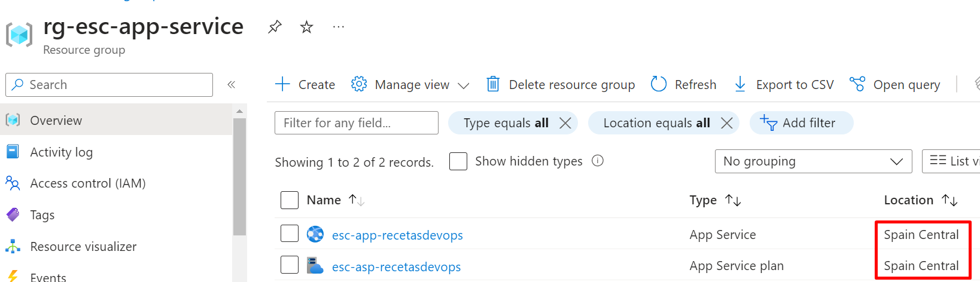Viewport: 980px width, 282px height.
Task: Open the esc-asp-recetasdevops link
Action: pos(396,266)
